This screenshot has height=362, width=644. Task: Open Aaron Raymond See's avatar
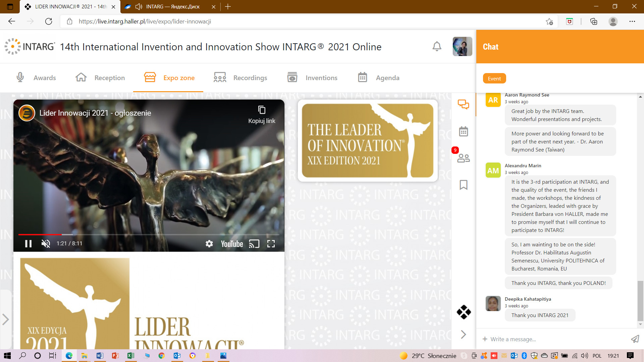tap(493, 100)
